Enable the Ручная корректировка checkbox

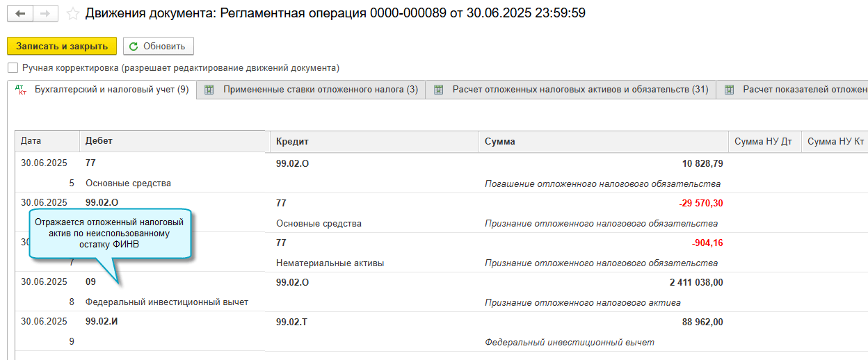pos(13,68)
